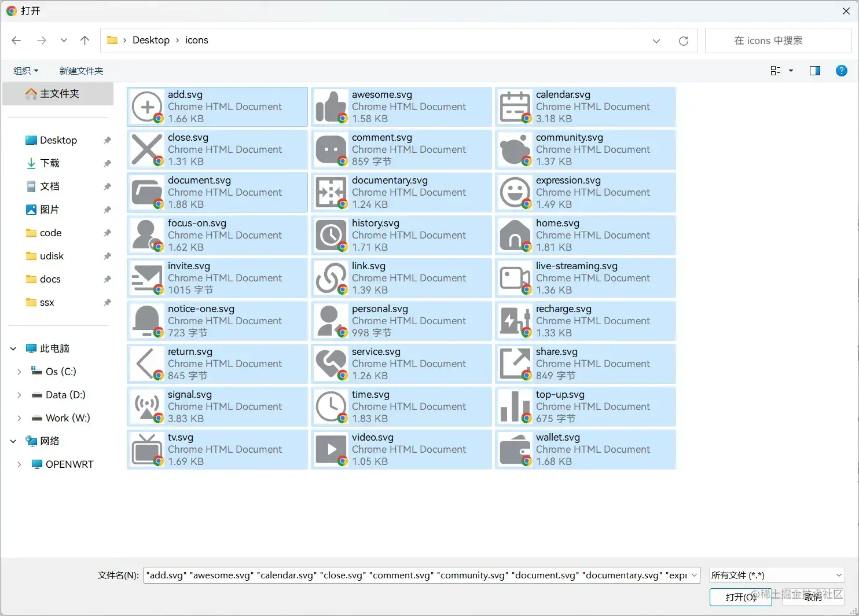
Task: Click the Desktop breadcrumb in address bar
Action: (x=151, y=41)
